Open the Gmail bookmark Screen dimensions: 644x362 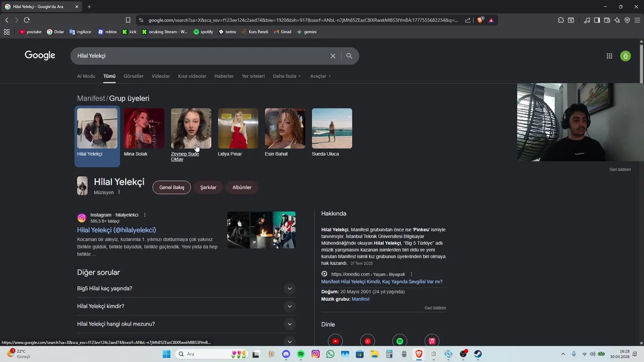click(283, 32)
